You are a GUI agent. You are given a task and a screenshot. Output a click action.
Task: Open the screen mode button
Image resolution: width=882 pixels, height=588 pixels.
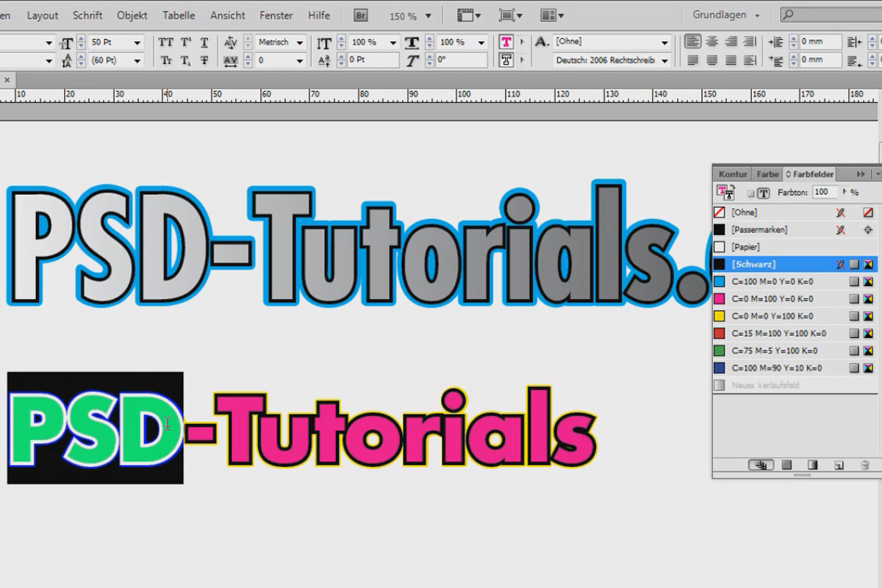[x=510, y=15]
